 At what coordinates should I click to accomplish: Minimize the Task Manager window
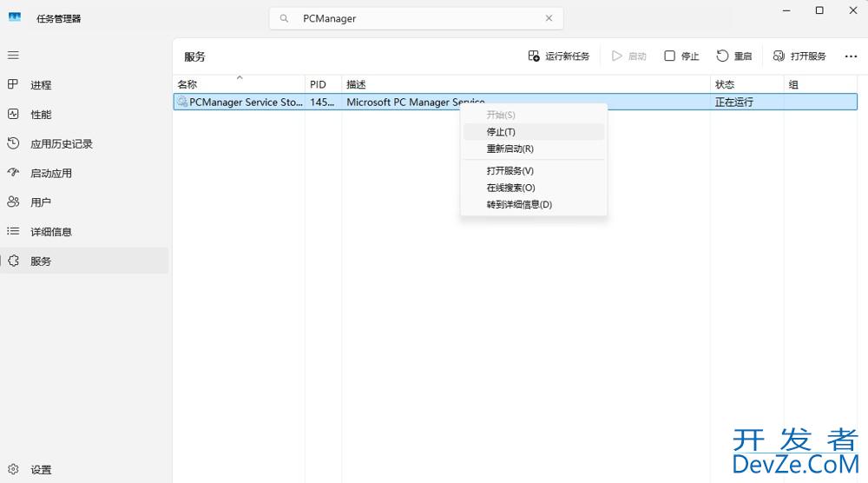click(x=786, y=10)
